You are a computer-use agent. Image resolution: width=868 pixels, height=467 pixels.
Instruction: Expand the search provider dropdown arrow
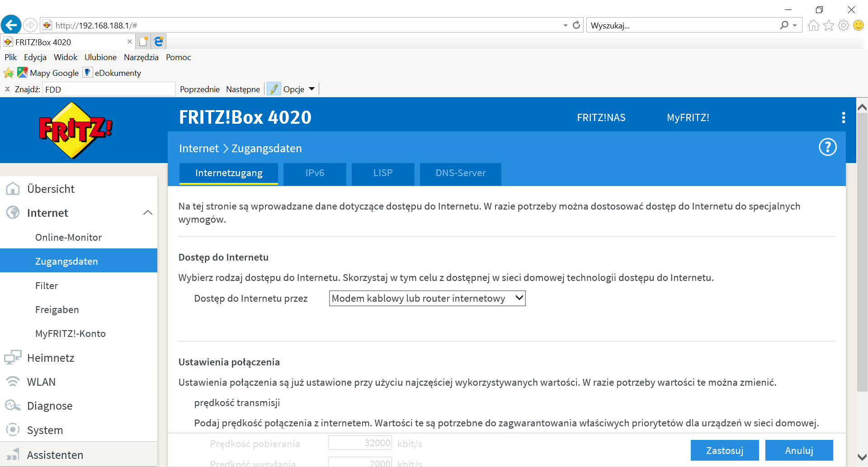(795, 25)
